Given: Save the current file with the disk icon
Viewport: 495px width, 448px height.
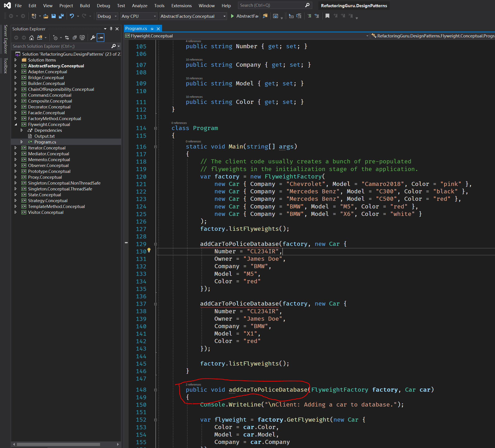Looking at the screenshot, I should point(54,16).
